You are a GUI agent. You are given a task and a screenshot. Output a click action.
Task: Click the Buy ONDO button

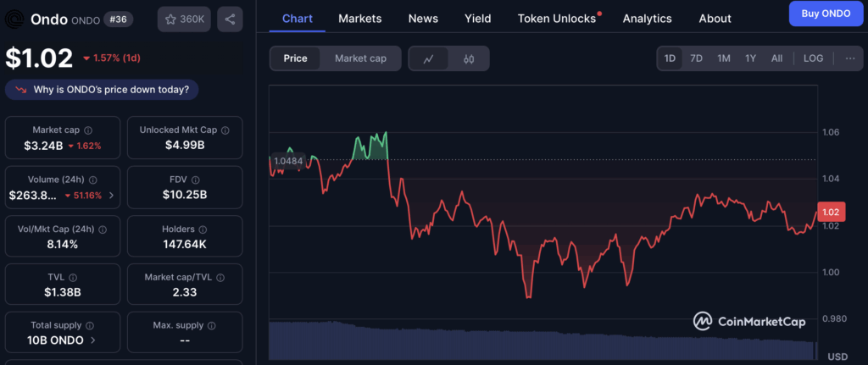826,14
